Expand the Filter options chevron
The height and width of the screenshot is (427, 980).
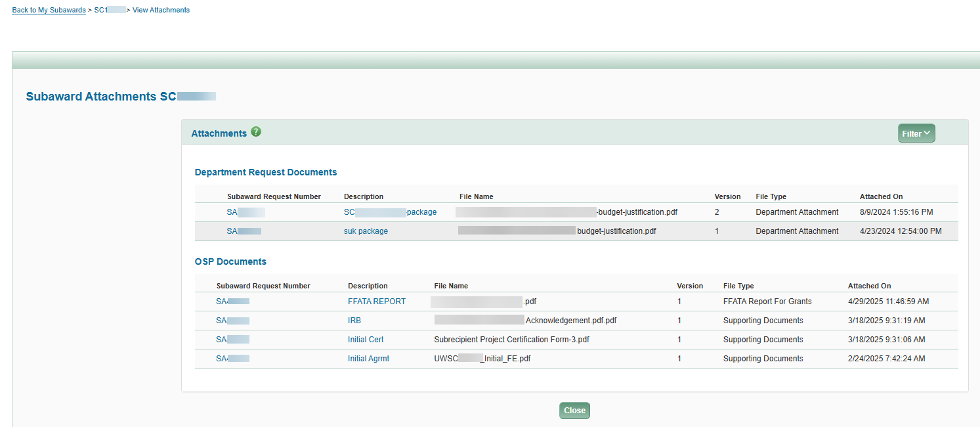coord(927,133)
